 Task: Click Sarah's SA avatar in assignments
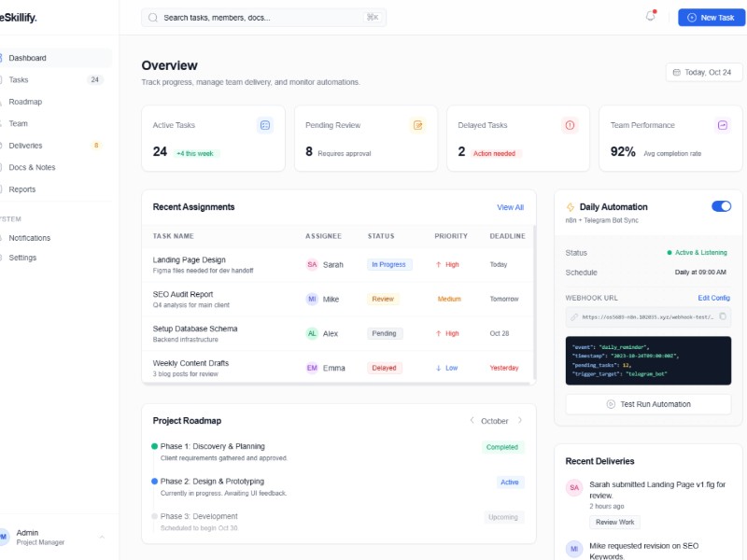312,265
